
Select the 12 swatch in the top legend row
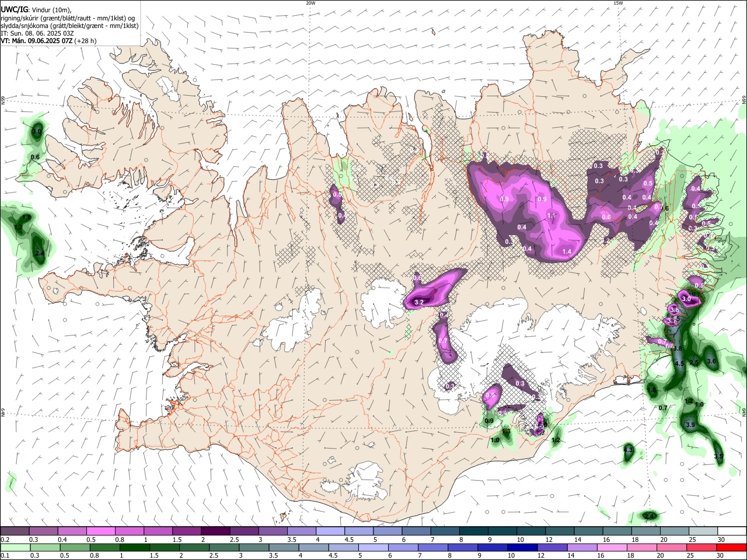(560, 531)
